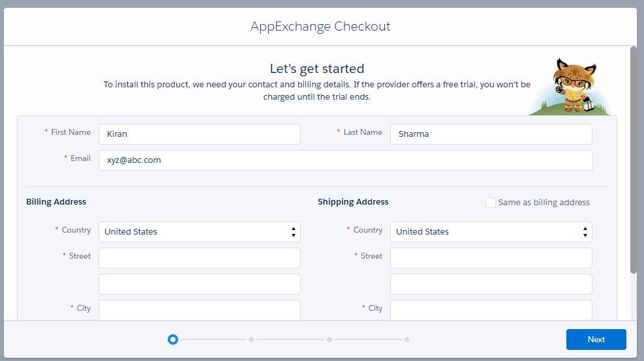The image size is (644, 361).
Task: Click the Same as billing address label
Action: click(544, 202)
